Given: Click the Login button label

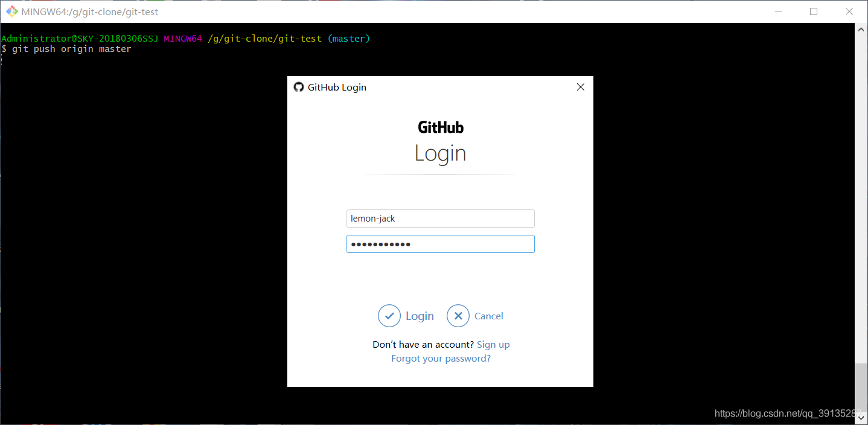Looking at the screenshot, I should click(420, 316).
